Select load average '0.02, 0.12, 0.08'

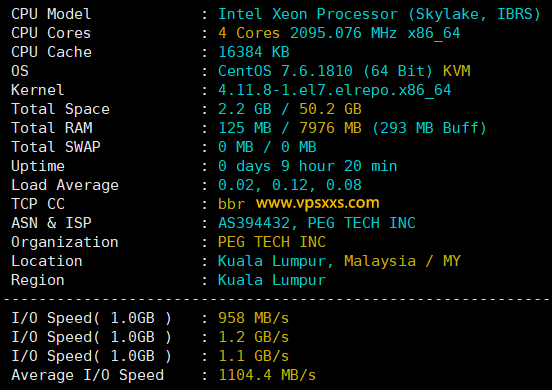point(290,185)
